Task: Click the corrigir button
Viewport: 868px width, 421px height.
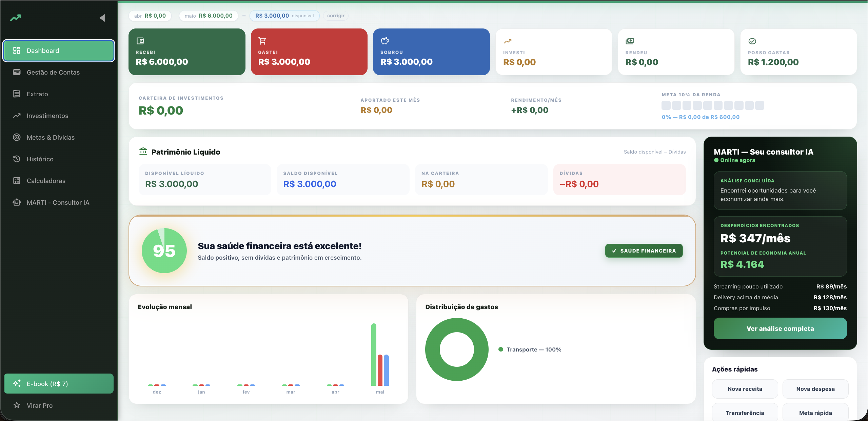Action: click(x=336, y=16)
